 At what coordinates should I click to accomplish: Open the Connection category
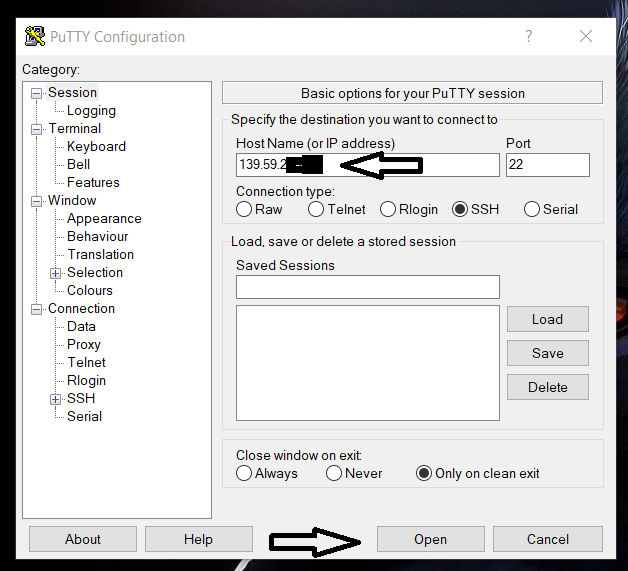(81, 308)
